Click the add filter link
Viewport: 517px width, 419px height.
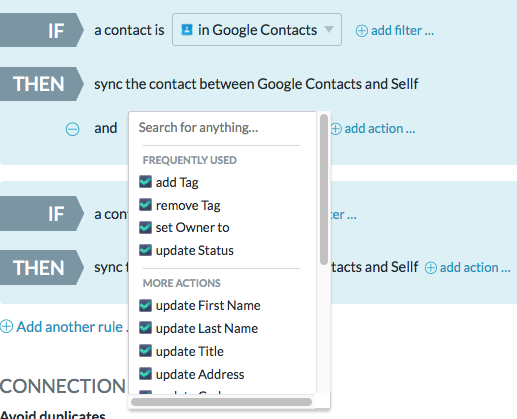click(x=402, y=31)
